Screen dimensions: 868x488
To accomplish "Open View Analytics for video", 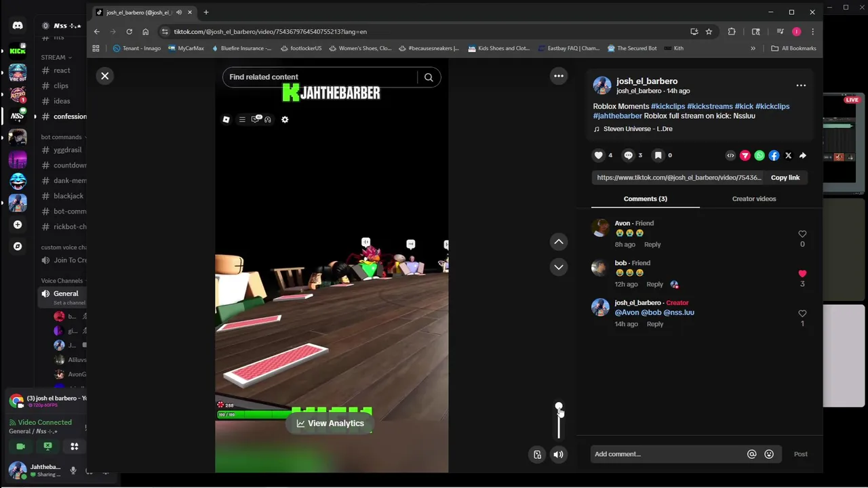I will tap(330, 423).
